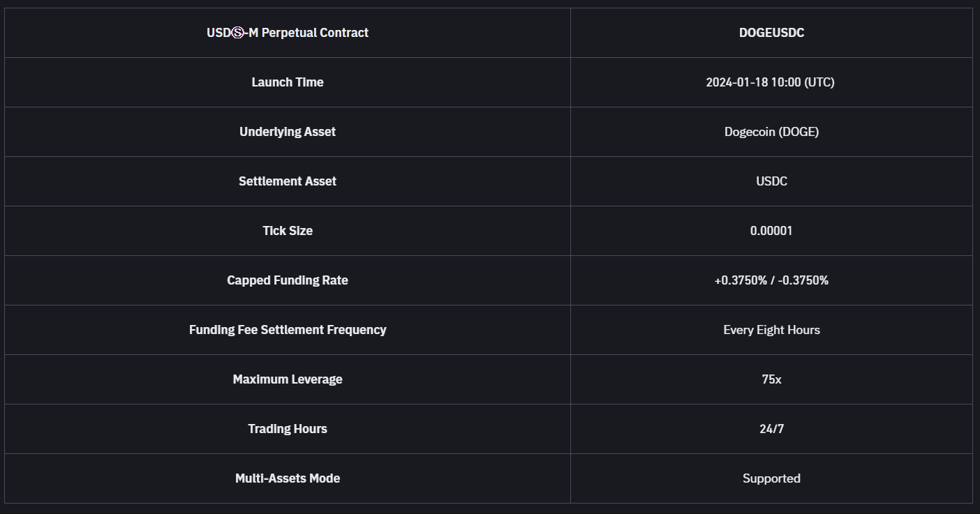Click the USDⓈ-M Perpetual Contract header cell
Viewport: 980px width, 514px height.
[288, 33]
